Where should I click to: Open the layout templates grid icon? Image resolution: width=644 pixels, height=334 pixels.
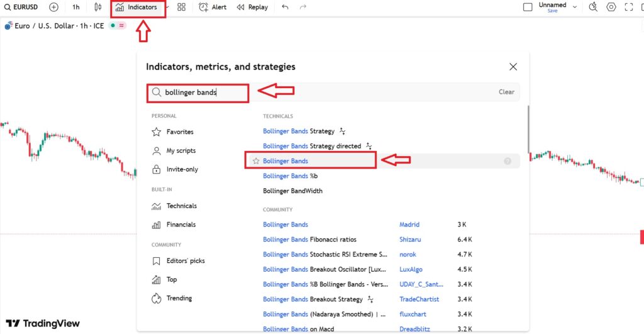tap(181, 8)
